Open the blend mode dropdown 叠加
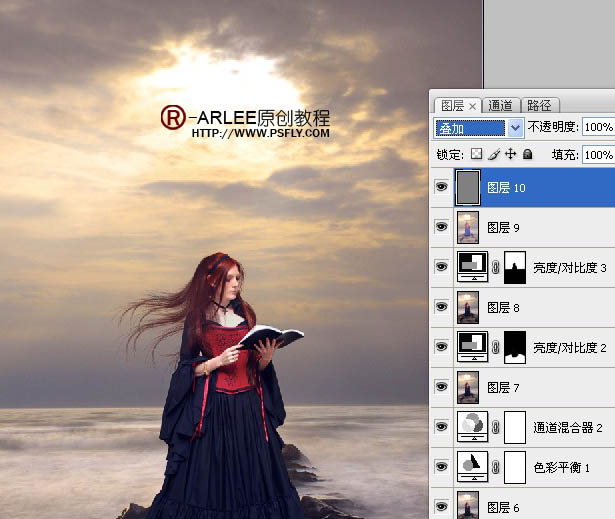615x519 pixels. 479,128
